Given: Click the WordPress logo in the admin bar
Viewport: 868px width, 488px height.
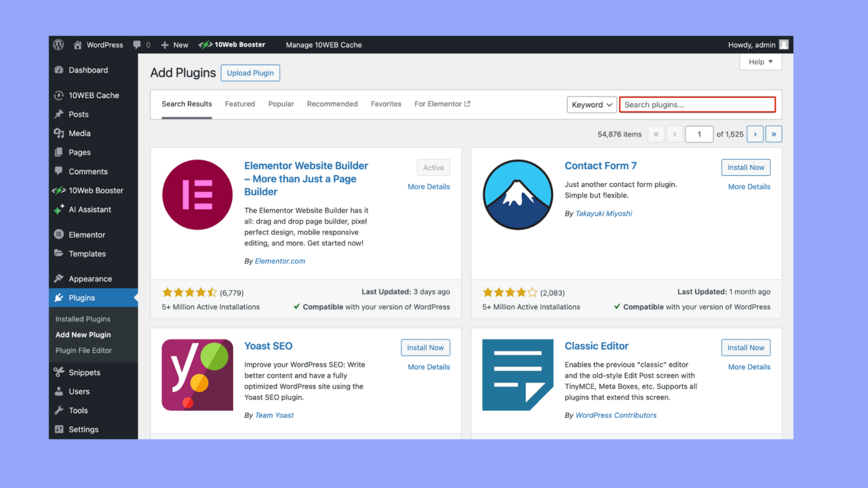Looking at the screenshot, I should [x=58, y=44].
